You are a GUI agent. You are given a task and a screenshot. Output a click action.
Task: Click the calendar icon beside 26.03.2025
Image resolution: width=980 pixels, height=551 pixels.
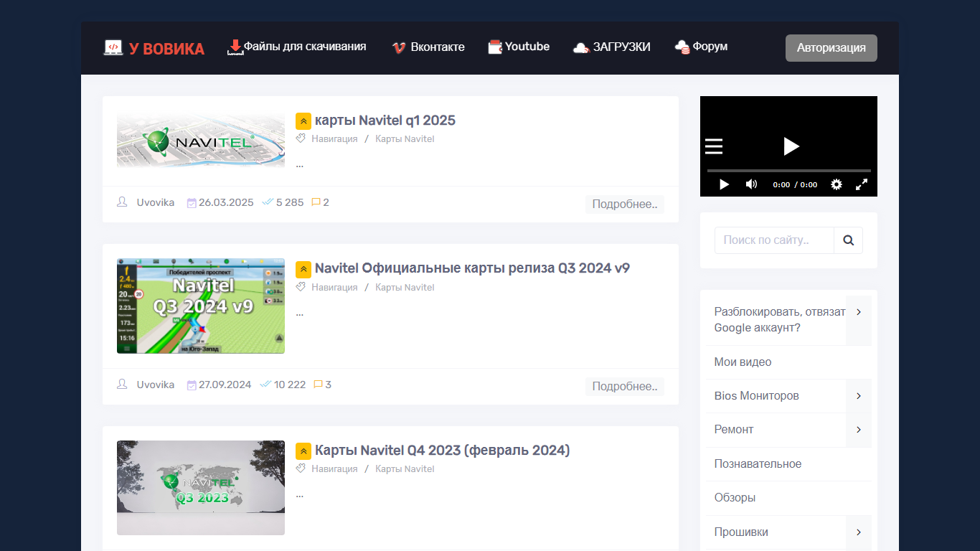pos(192,203)
